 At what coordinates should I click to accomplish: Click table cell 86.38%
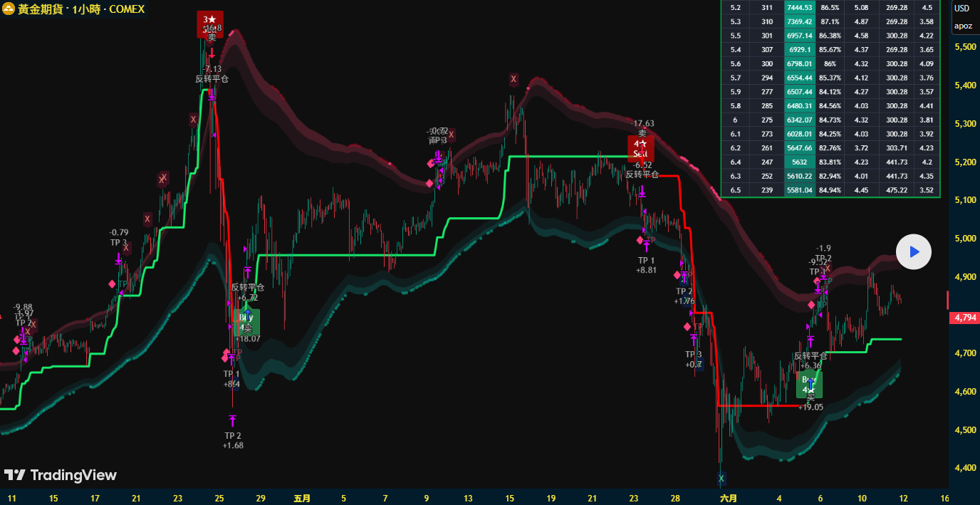[x=829, y=35]
